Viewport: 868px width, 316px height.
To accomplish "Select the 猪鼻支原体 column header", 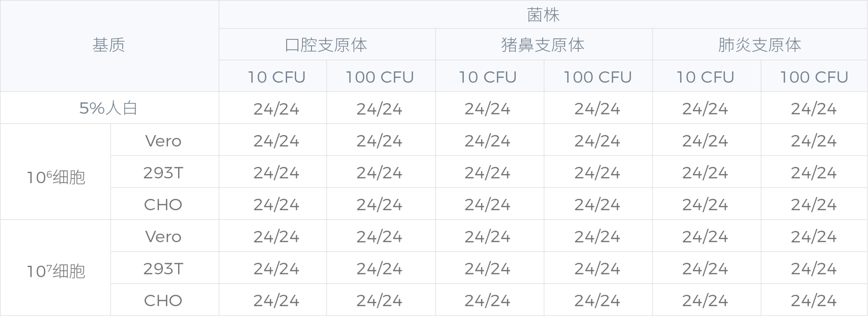I will coord(543,45).
